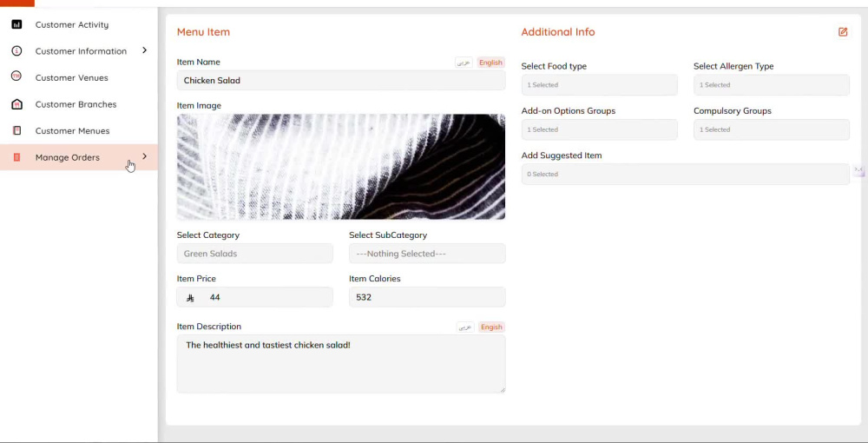Click the Menu Item heading
The height and width of the screenshot is (443, 868).
pos(203,32)
